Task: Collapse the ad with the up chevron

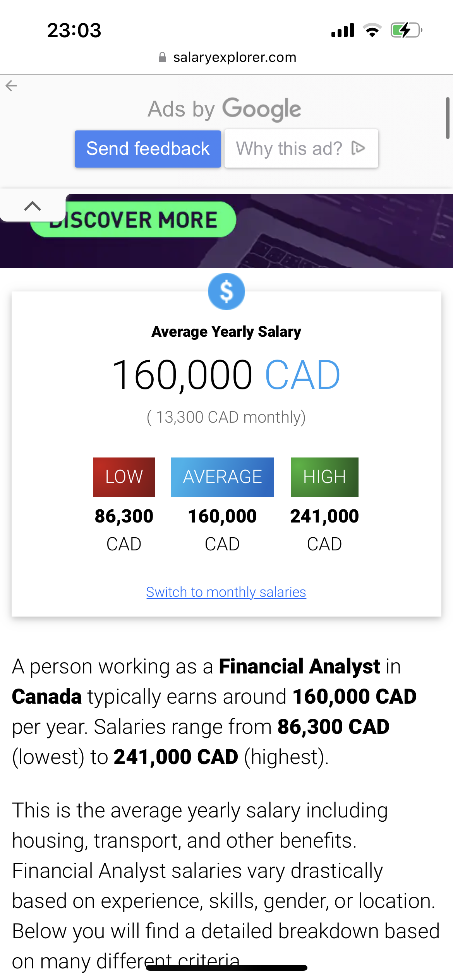Action: point(33,206)
